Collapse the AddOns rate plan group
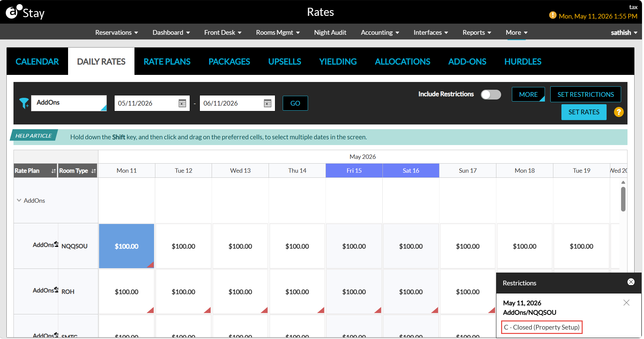 click(x=19, y=200)
